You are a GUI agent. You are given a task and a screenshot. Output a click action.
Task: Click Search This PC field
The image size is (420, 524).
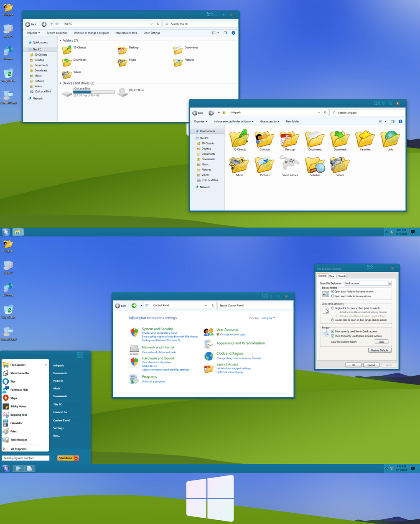click(200, 24)
